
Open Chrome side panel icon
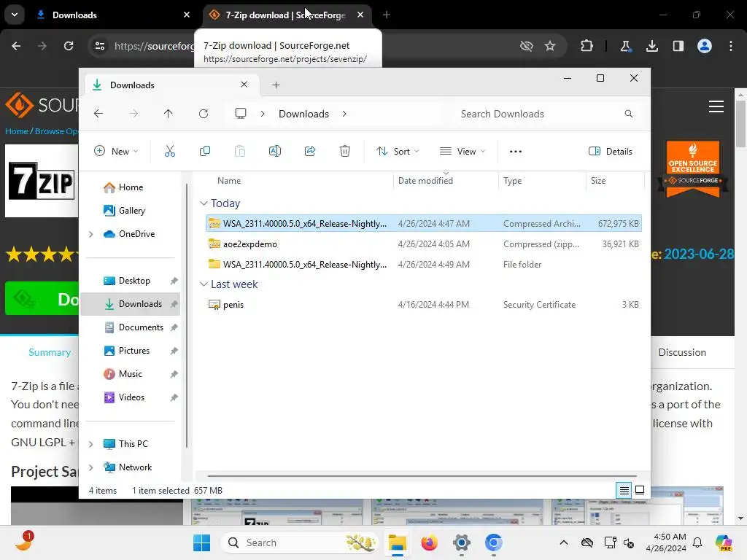tap(678, 46)
